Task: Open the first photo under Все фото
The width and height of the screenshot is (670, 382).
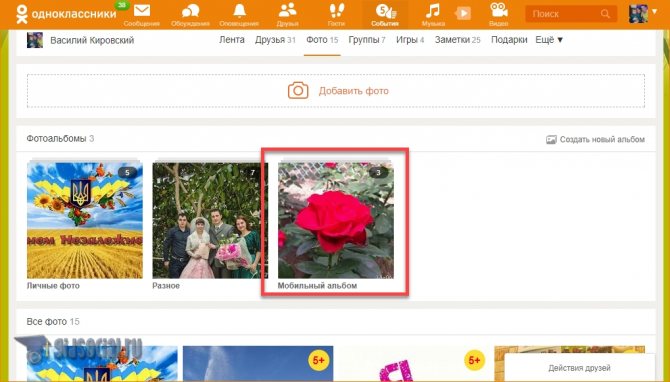Action: pyautogui.click(x=102, y=363)
